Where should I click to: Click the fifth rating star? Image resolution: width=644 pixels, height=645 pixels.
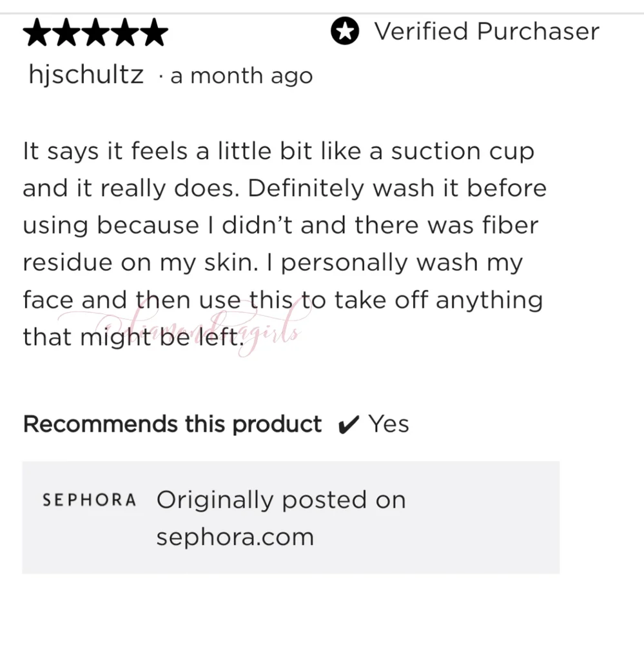[x=154, y=32]
